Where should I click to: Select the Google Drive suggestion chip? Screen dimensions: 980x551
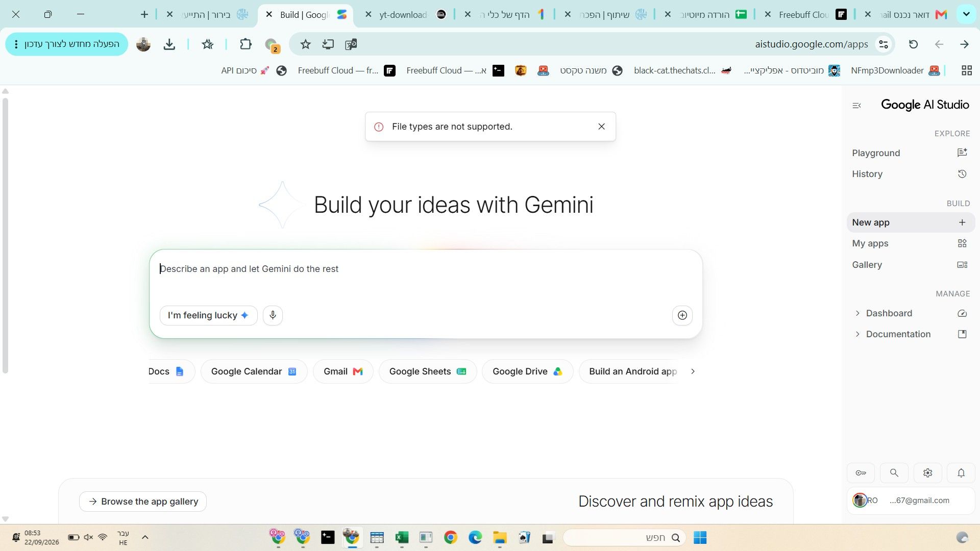528,371
